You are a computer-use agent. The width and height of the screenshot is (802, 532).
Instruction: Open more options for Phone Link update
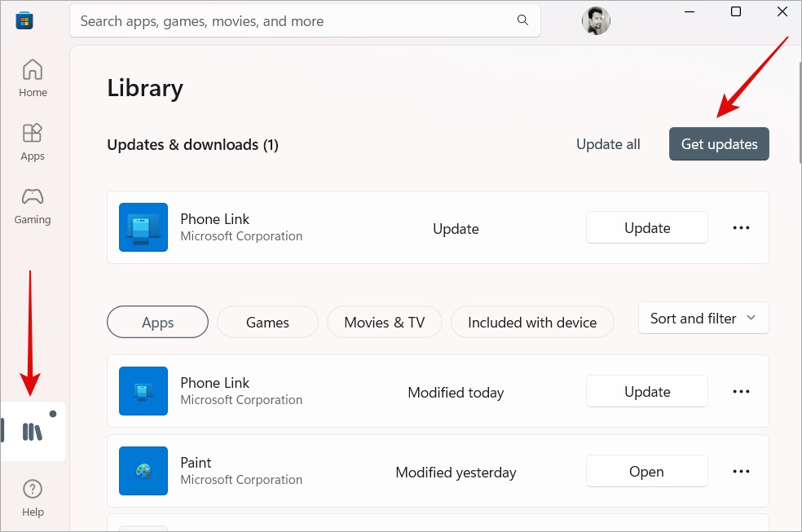click(x=741, y=228)
